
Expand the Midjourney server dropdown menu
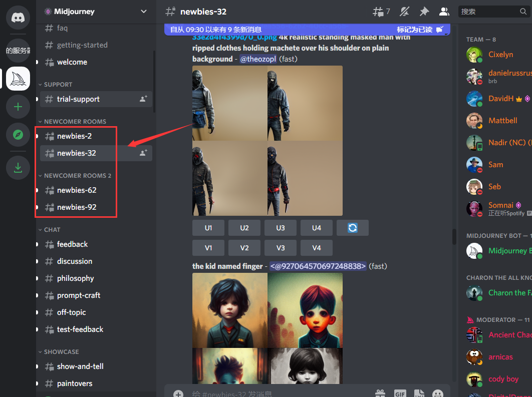click(144, 12)
